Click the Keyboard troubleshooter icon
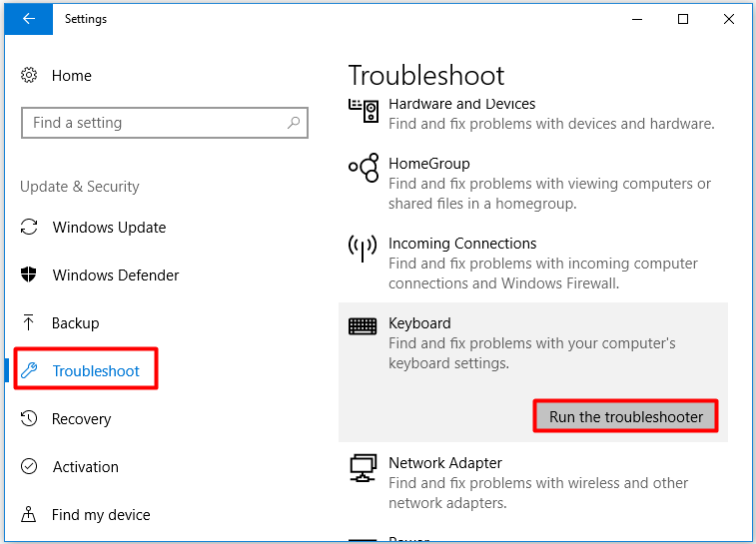 coord(363,326)
